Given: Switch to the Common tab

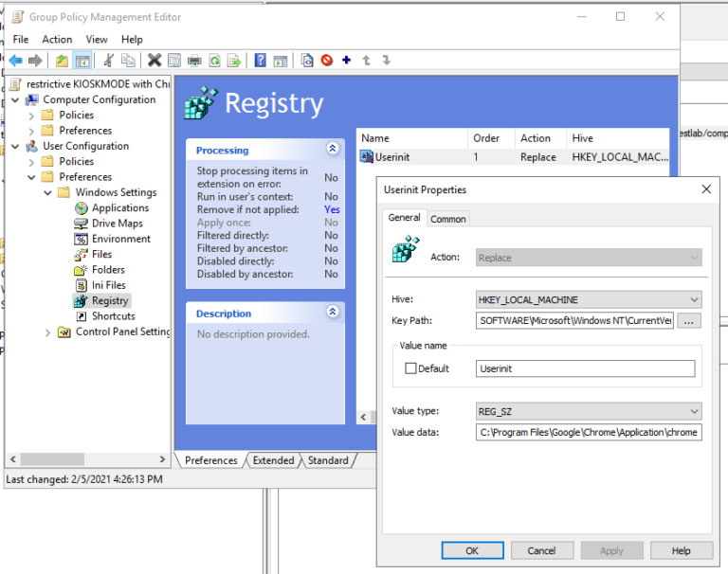Looking at the screenshot, I should (447, 219).
